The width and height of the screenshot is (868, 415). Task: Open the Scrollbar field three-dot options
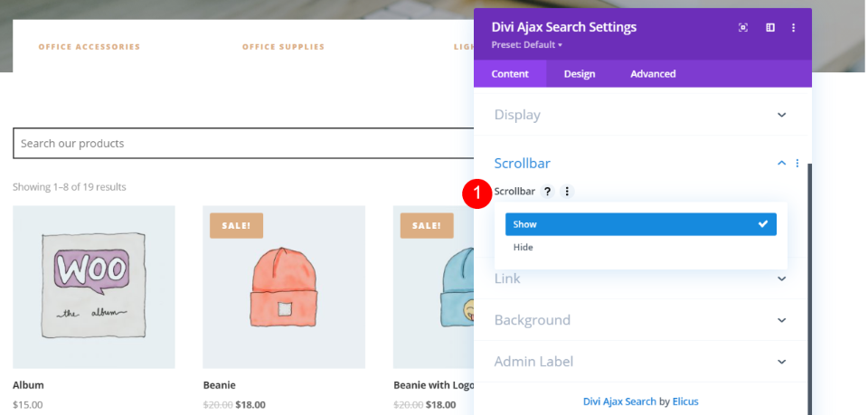pyautogui.click(x=567, y=192)
